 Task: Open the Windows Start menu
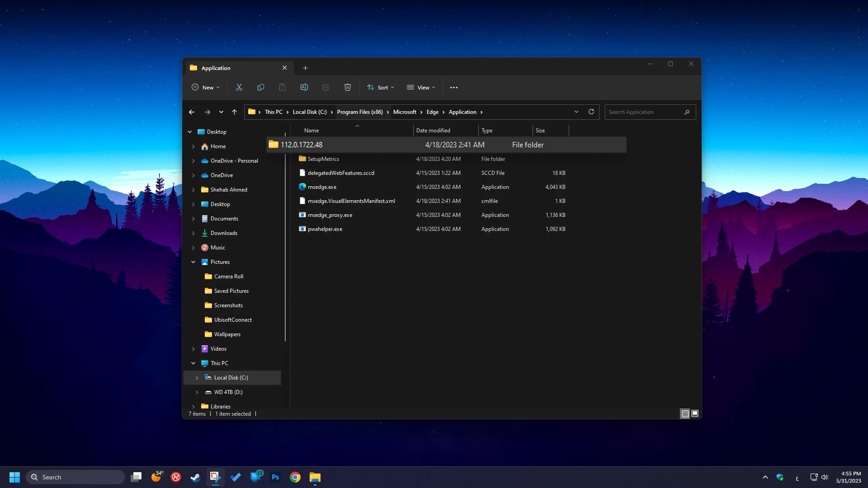14,477
